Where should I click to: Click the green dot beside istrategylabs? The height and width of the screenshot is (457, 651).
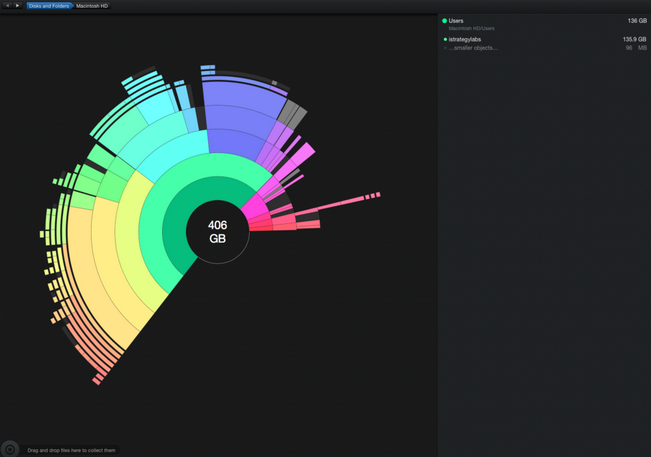(445, 39)
